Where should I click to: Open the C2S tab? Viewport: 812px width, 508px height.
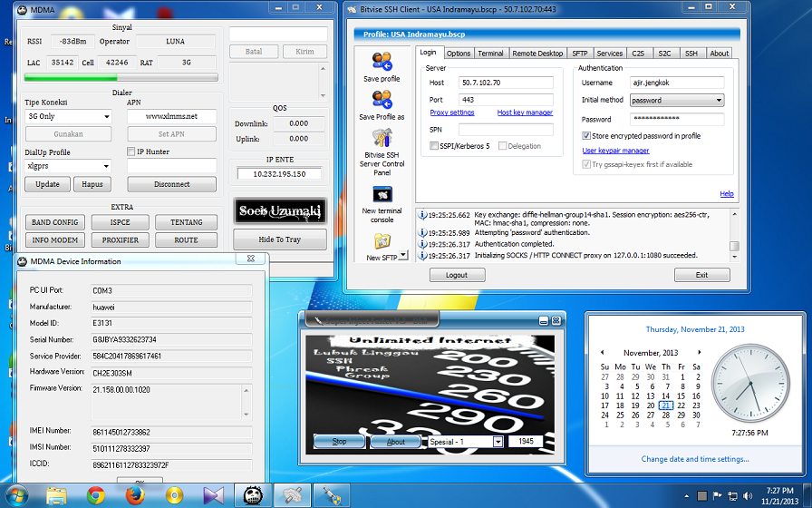(x=638, y=54)
